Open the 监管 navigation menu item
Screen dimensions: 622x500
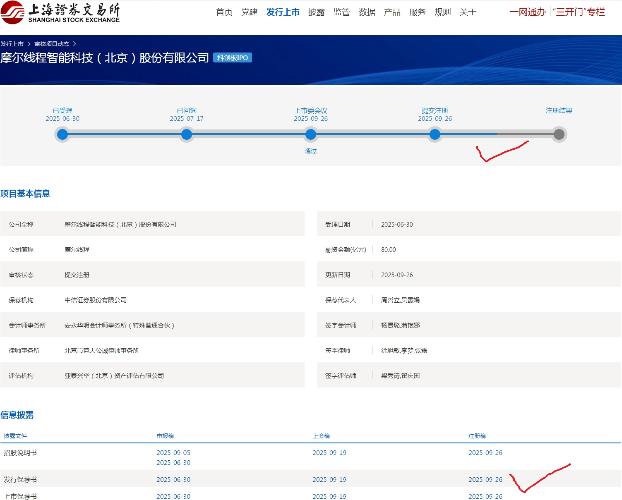point(342,12)
